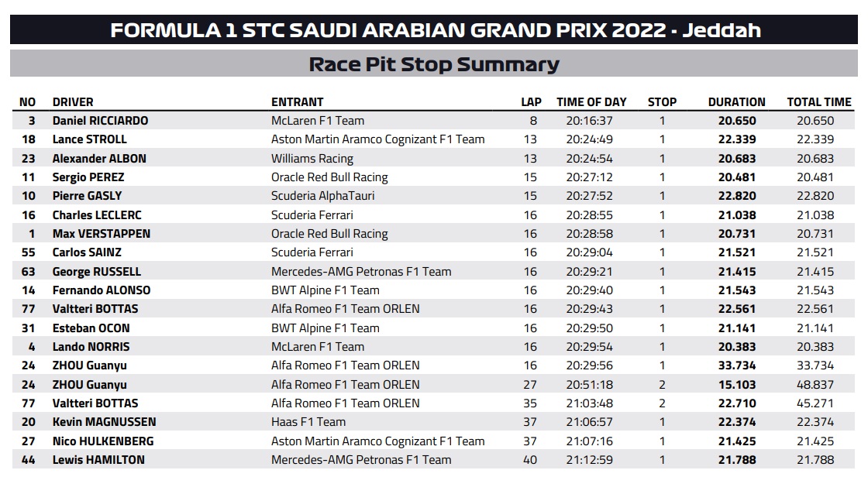This screenshot has height=477, width=868.
Task: Select the Max VERSTAPPEN driver name
Action: 102,234
